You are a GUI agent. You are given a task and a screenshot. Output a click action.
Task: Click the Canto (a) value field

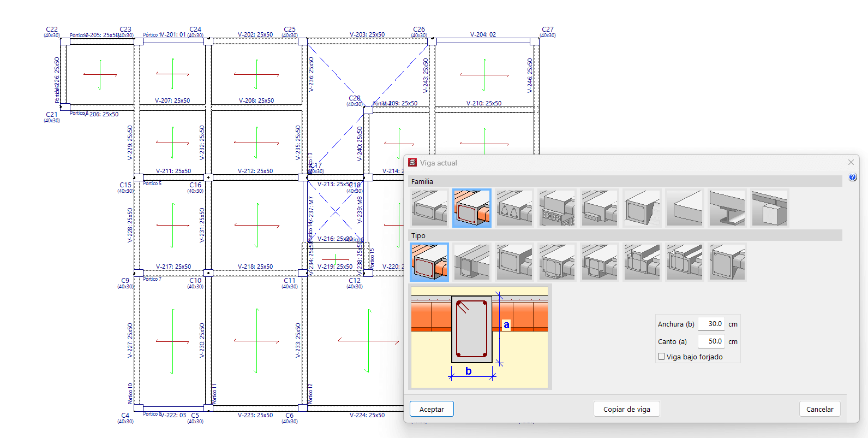coord(711,341)
